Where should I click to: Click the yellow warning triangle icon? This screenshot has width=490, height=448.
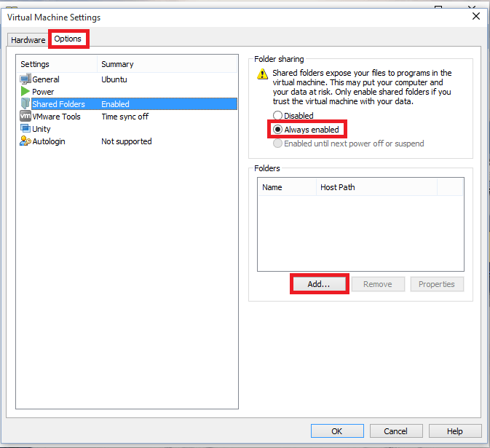click(263, 74)
